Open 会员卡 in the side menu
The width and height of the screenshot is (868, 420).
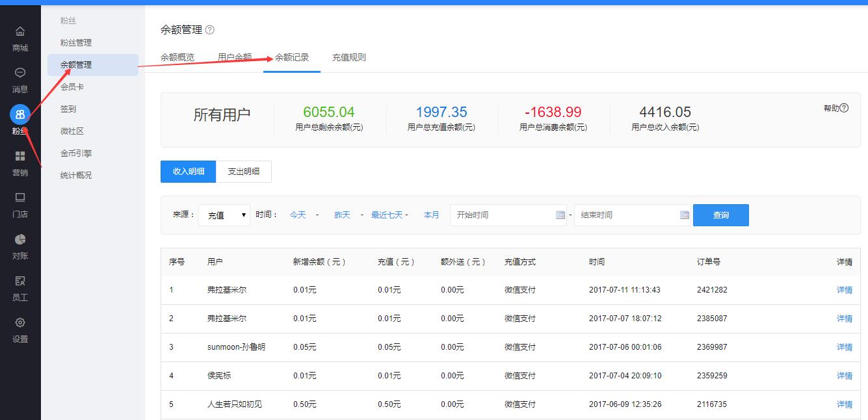[72, 86]
